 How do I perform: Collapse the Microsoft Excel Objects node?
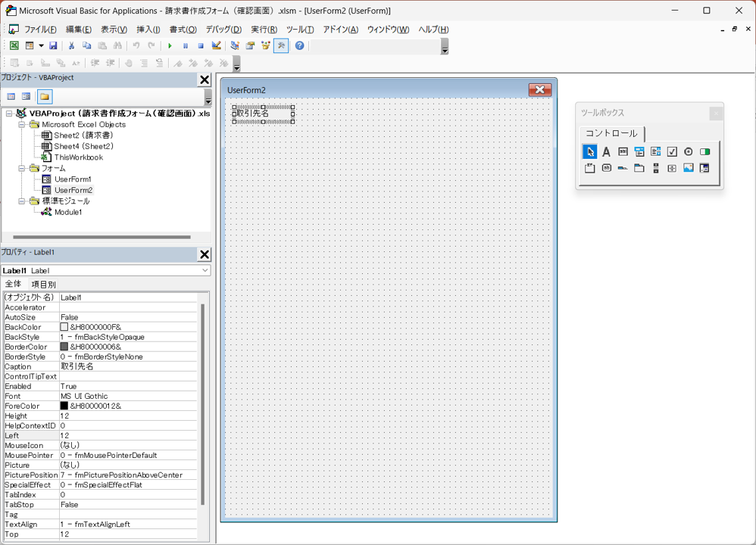23,124
